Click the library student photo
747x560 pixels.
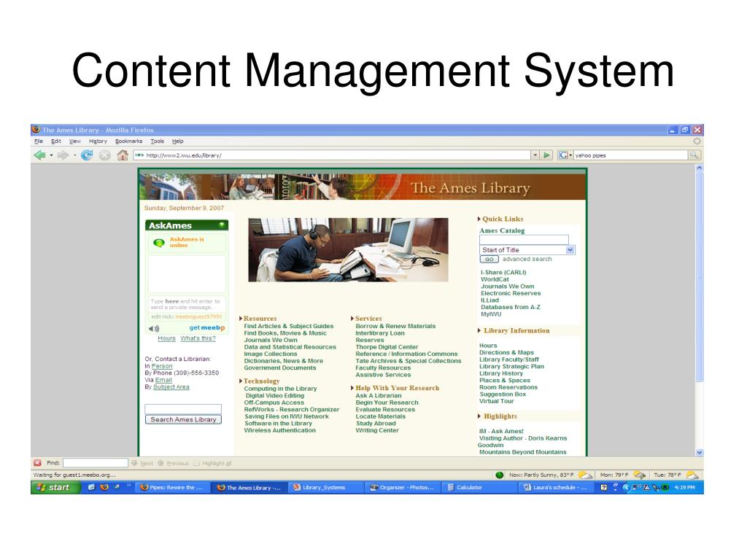point(348,250)
